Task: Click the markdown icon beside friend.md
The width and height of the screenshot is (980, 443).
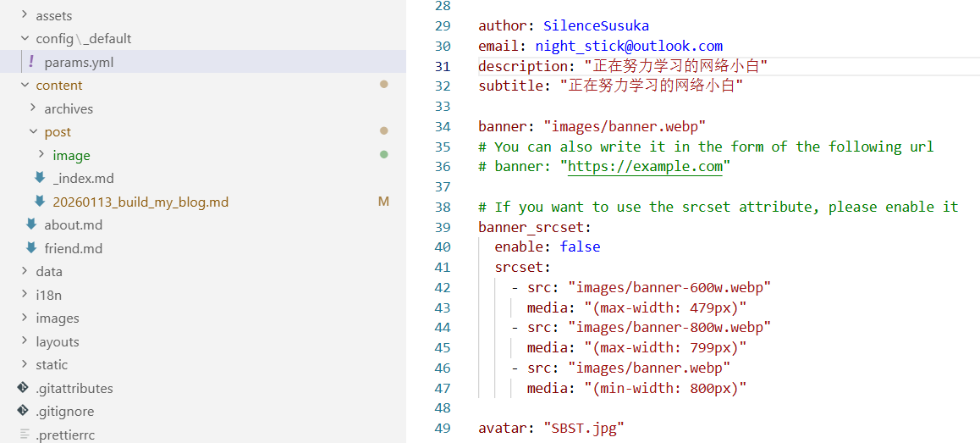Action: point(31,248)
